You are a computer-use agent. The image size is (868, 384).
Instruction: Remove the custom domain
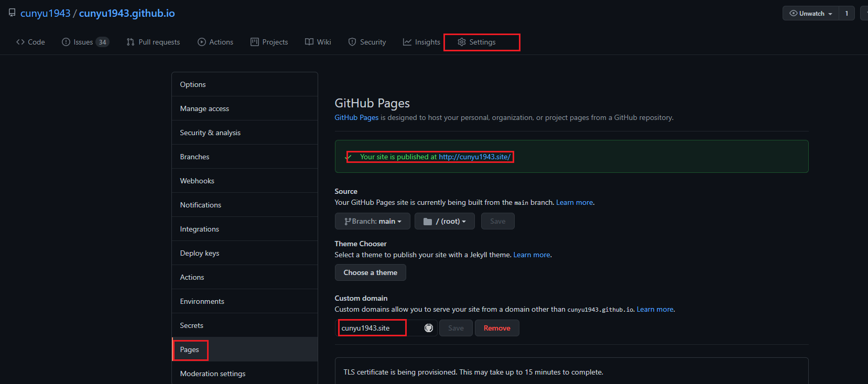pos(496,328)
